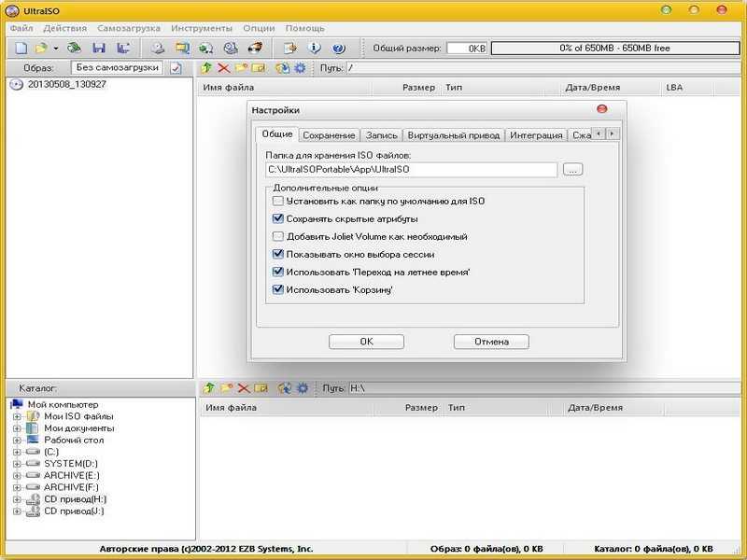Click the Mount to virtual drive icon
The height and width of the screenshot is (560, 747).
[x=231, y=49]
